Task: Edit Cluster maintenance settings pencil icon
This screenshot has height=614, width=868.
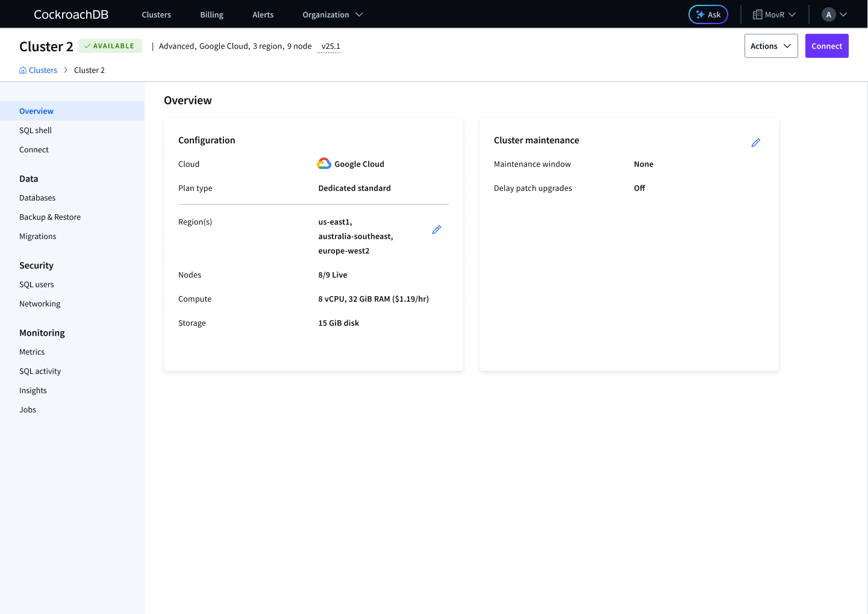Action: tap(756, 143)
